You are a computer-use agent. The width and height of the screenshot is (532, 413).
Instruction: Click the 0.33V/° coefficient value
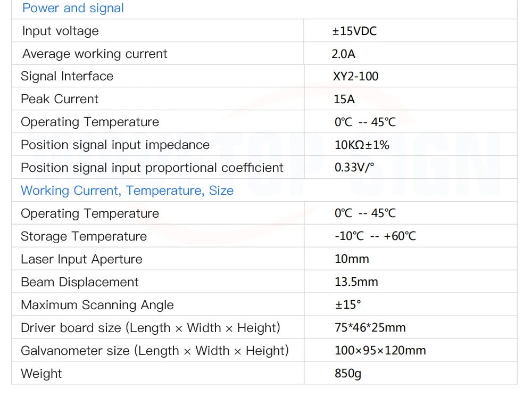click(x=354, y=168)
